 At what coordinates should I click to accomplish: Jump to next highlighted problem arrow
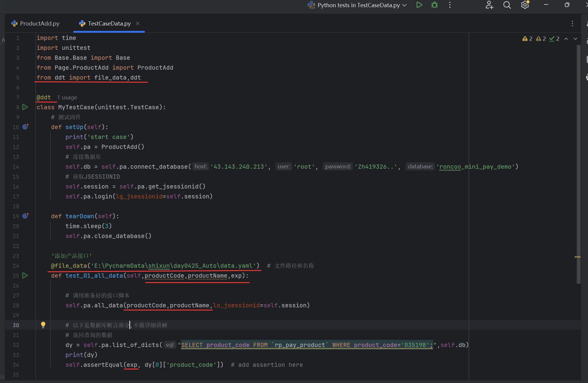[575, 39]
